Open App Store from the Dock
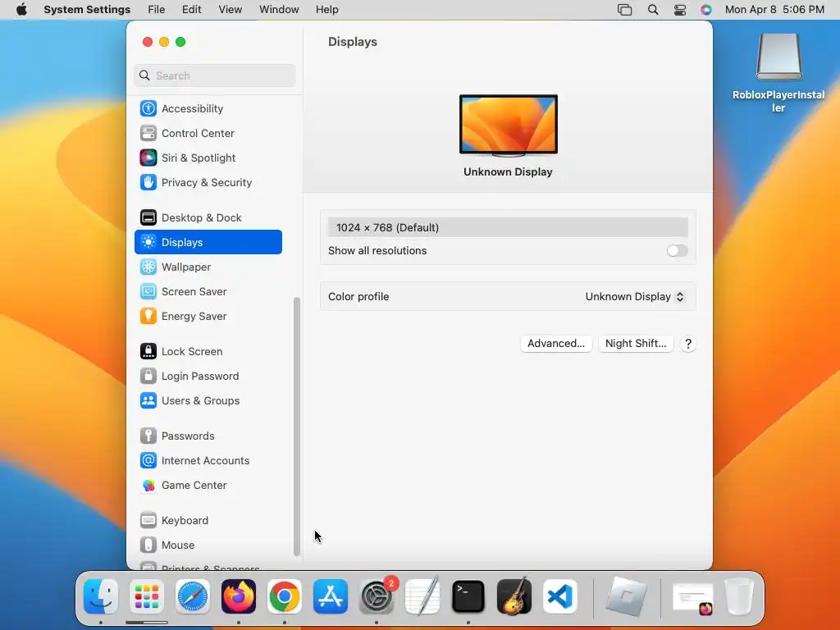This screenshot has height=630, width=840. (x=331, y=596)
